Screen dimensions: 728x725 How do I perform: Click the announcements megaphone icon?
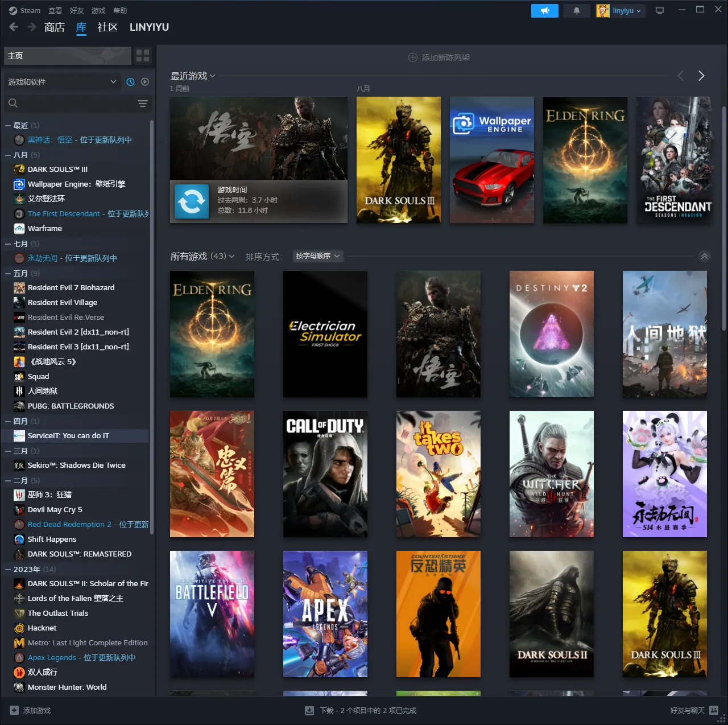544,11
